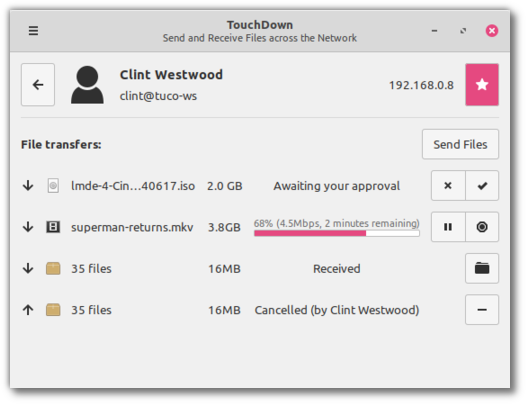This screenshot has width=526, height=404.
Task: Click the 68% transfer progress bar
Action: tap(336, 233)
